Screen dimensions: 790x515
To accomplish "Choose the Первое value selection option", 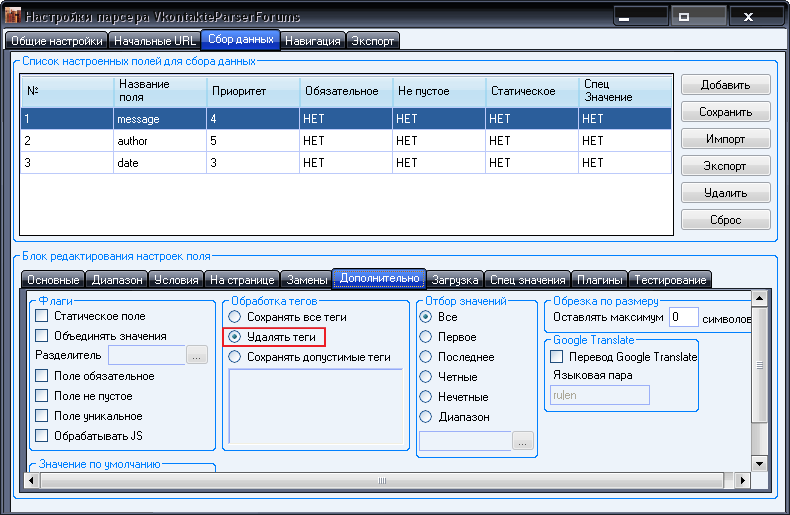I will click(426, 337).
